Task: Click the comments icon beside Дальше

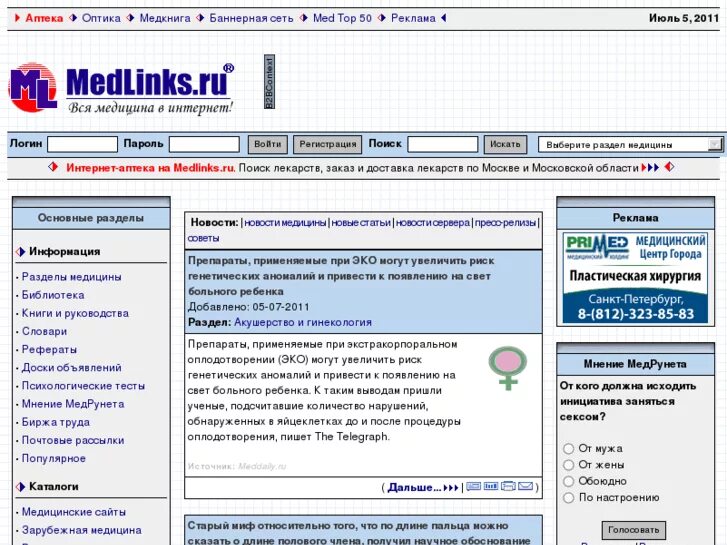Action: click(473, 487)
